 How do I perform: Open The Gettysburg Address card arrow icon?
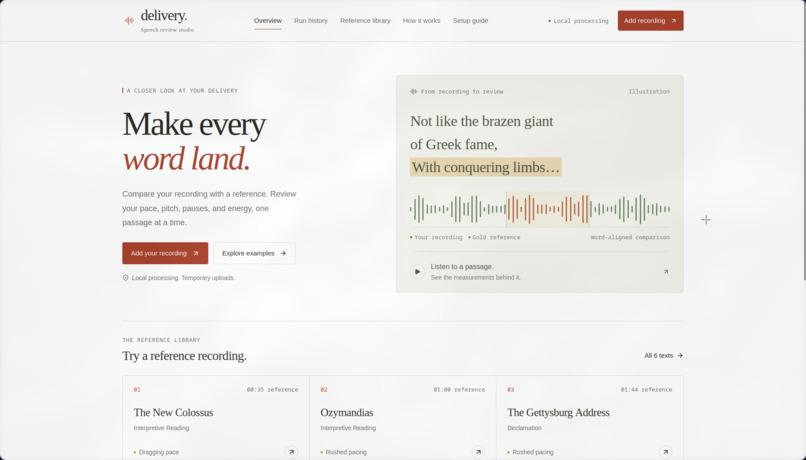tap(665, 452)
